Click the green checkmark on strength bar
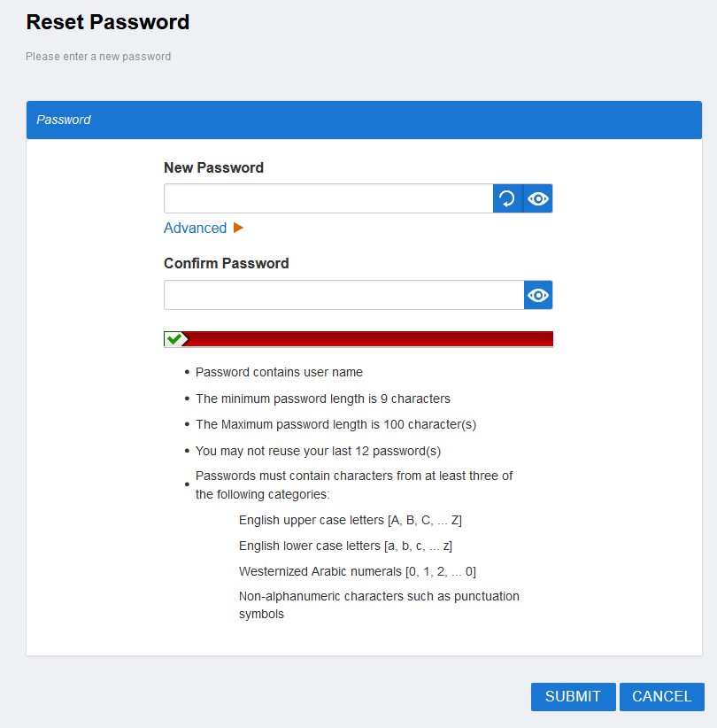Image resolution: width=717 pixels, height=728 pixels. pos(174,339)
